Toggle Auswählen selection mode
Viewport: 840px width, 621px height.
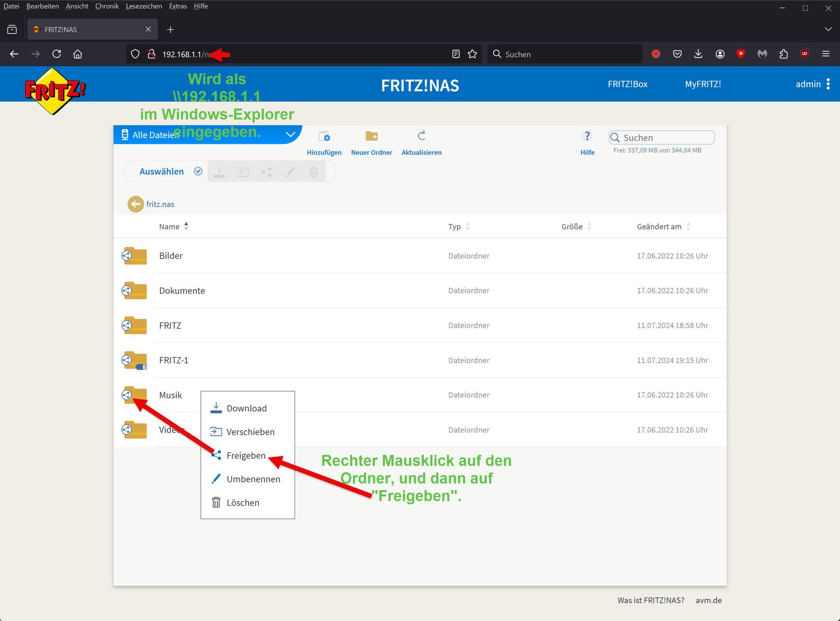(x=170, y=172)
